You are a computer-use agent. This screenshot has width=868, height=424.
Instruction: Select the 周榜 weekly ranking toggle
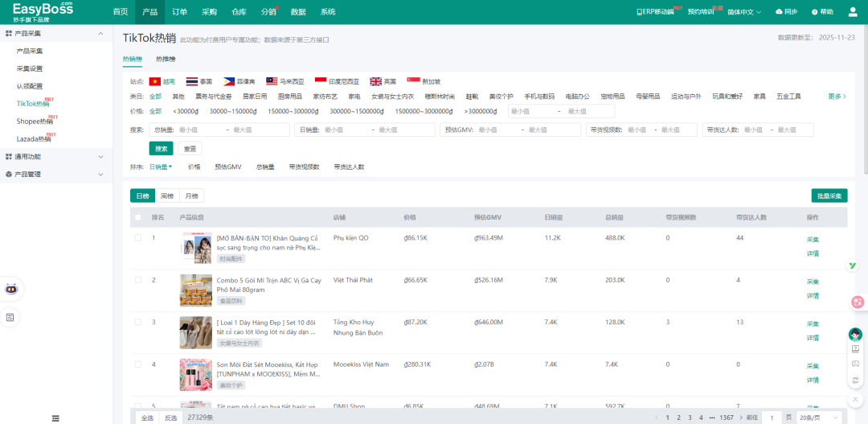166,196
